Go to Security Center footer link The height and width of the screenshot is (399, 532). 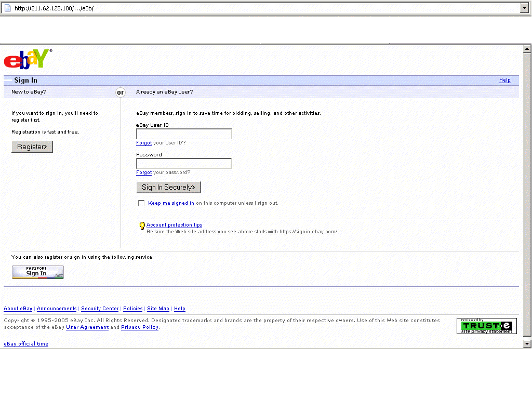(100, 309)
